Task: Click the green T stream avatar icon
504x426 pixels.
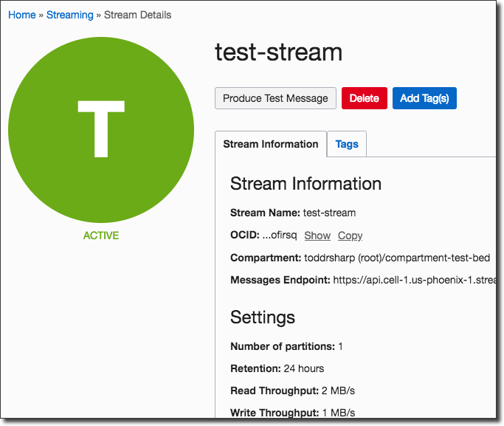Action: (x=101, y=130)
